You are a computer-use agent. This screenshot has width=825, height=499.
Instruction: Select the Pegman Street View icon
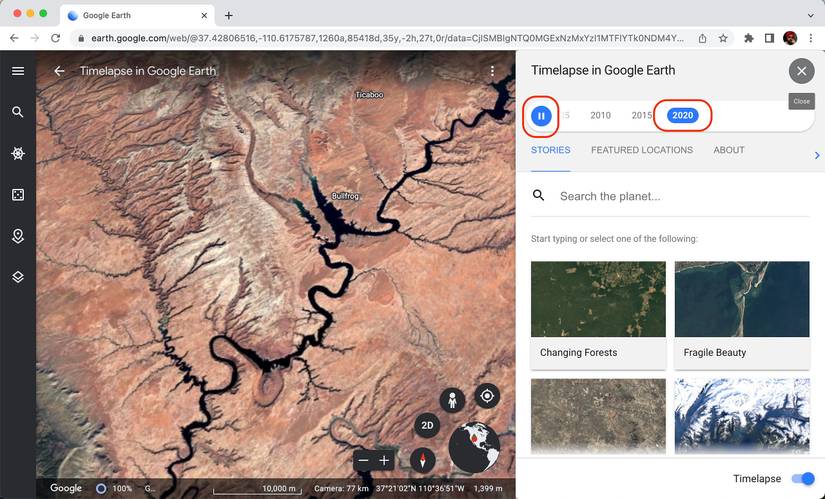tap(452, 402)
